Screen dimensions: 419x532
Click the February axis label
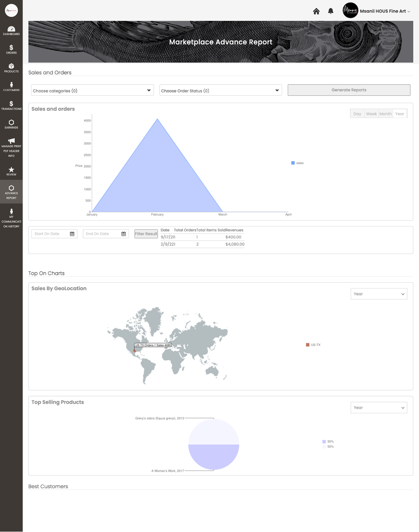pos(157,214)
